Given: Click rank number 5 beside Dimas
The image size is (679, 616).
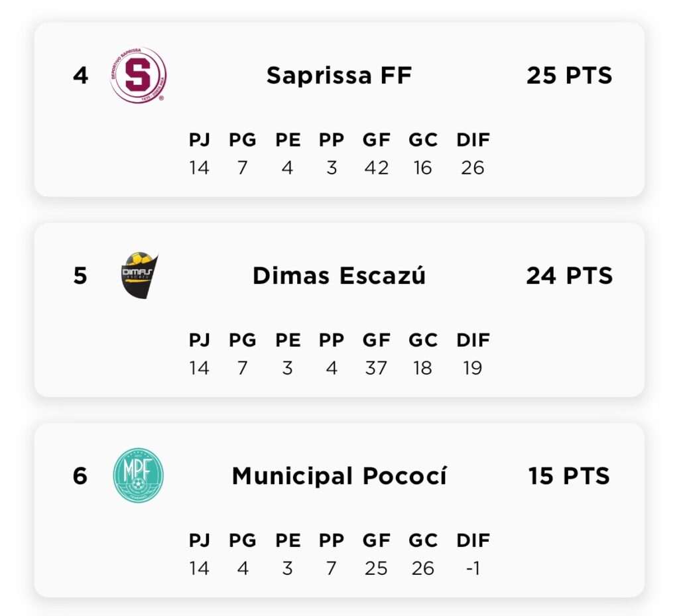Looking at the screenshot, I should (80, 276).
